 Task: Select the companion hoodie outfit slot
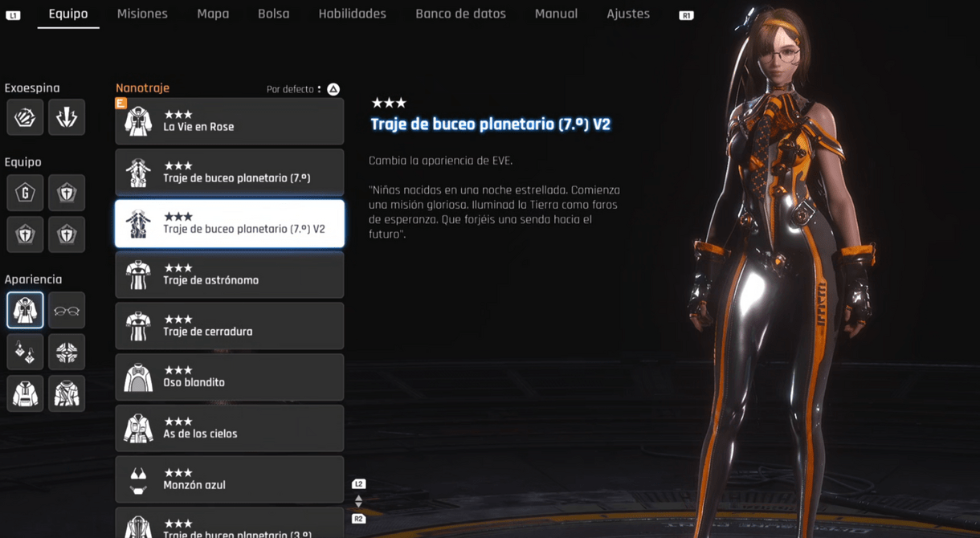point(25,393)
